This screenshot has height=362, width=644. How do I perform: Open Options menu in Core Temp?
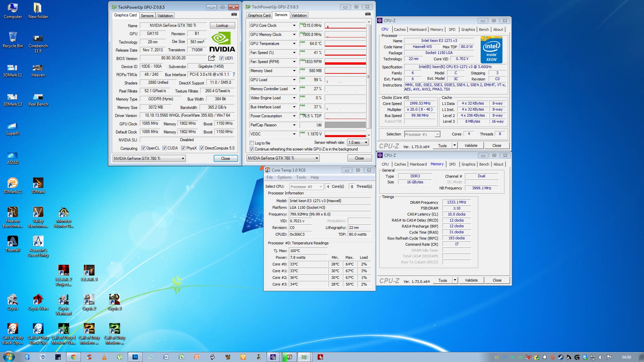(x=284, y=177)
